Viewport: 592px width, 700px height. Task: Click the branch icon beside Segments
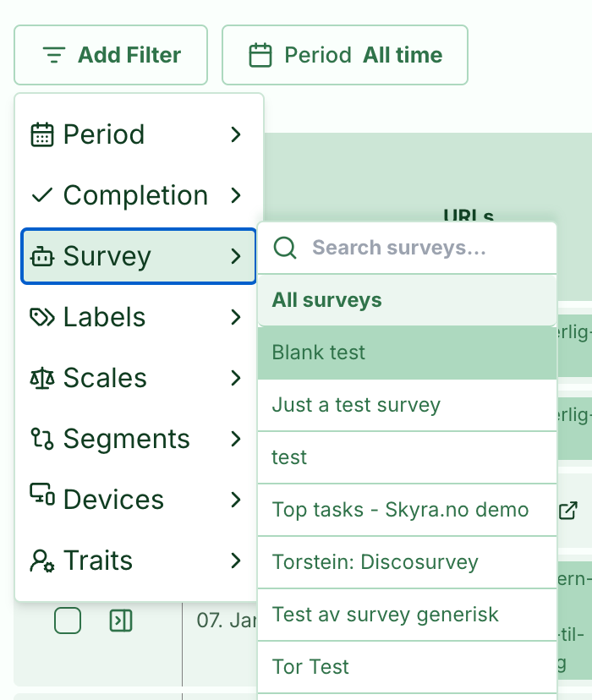(x=42, y=439)
